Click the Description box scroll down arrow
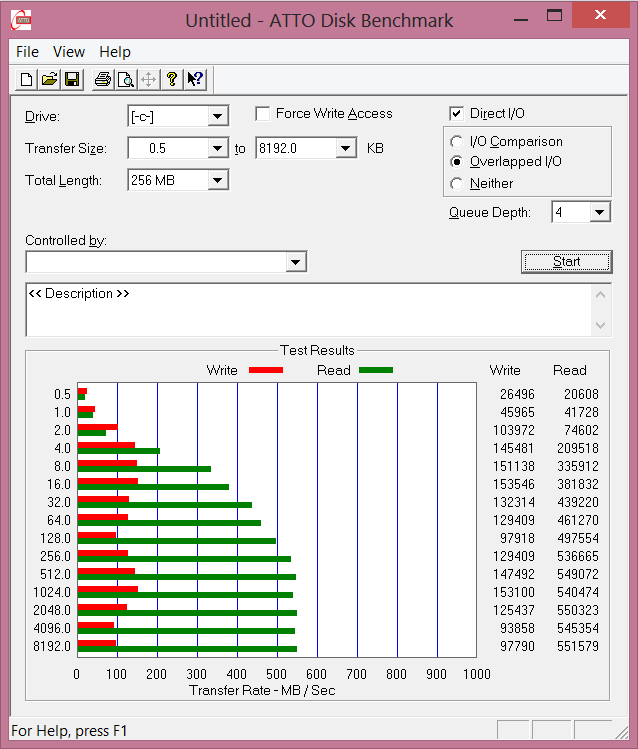 coord(600,326)
